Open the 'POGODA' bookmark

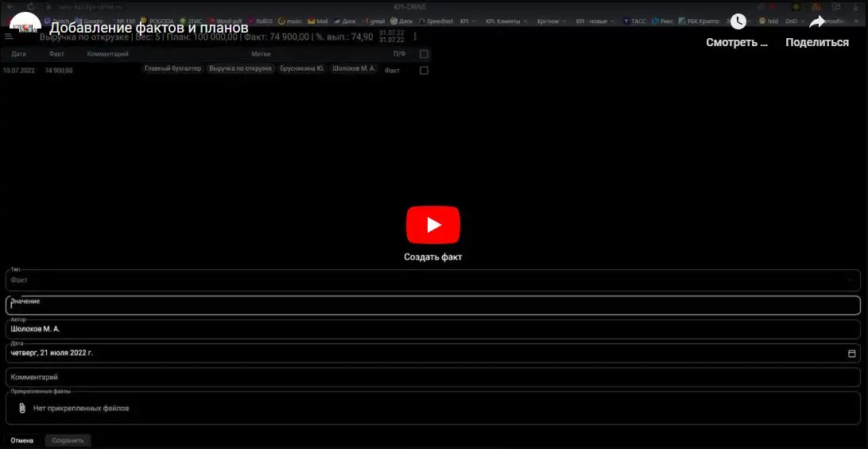coord(157,21)
